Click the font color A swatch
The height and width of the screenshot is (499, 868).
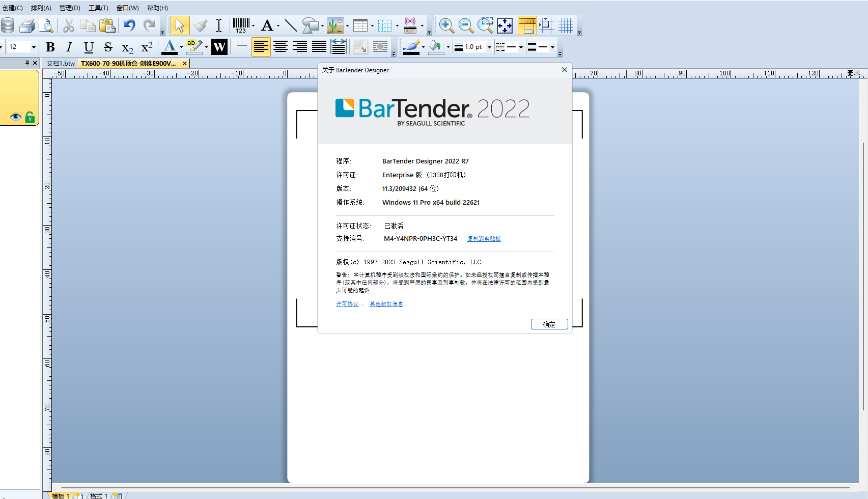[x=170, y=47]
